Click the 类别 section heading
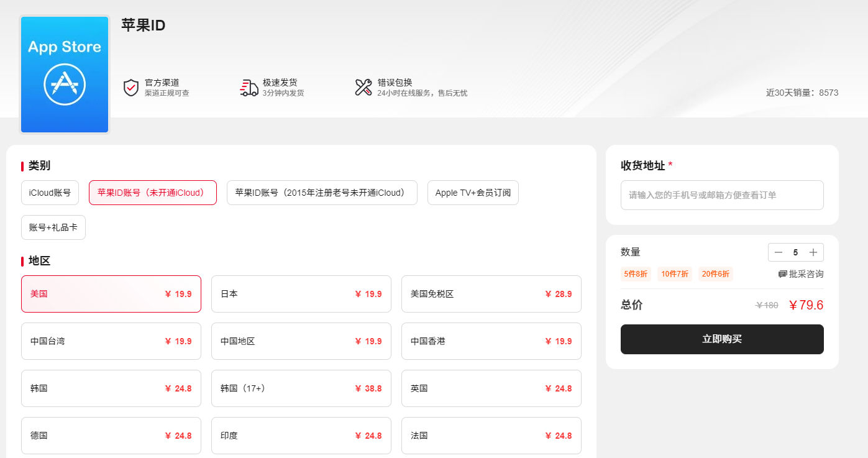 coord(39,166)
